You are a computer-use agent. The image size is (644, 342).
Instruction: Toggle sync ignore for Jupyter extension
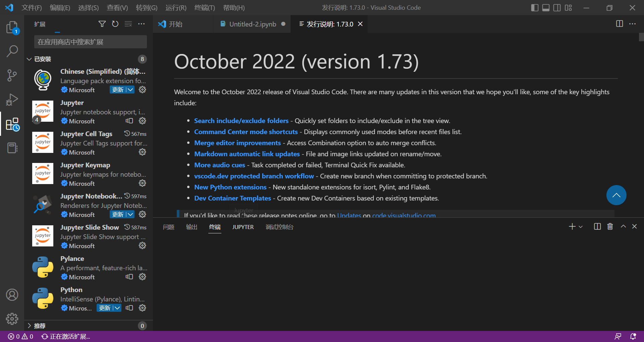(129, 121)
